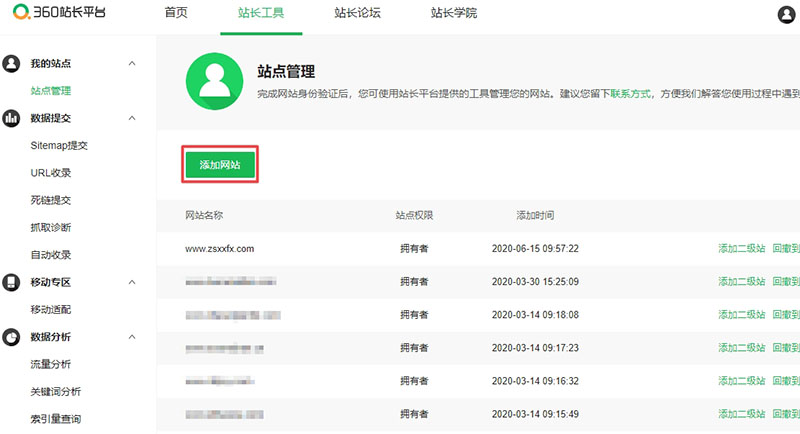Click the 360站长平台 logo

[x=59, y=12]
